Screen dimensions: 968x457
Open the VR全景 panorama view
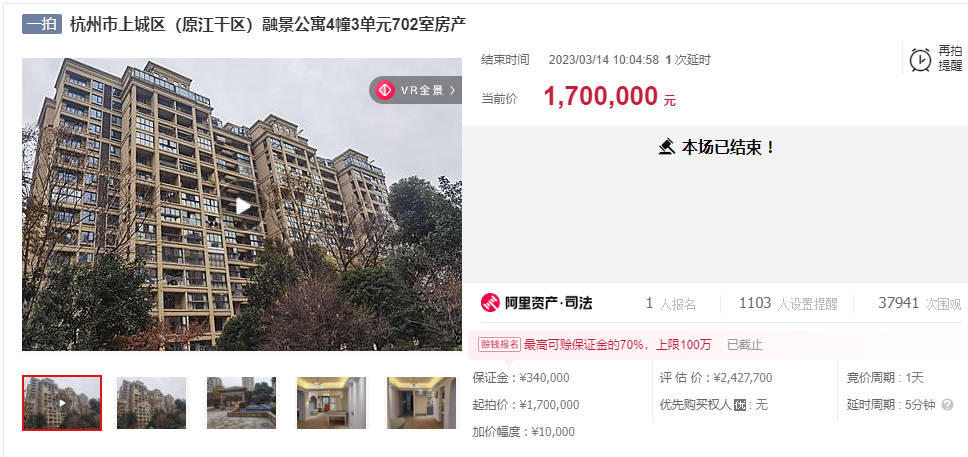click(415, 90)
